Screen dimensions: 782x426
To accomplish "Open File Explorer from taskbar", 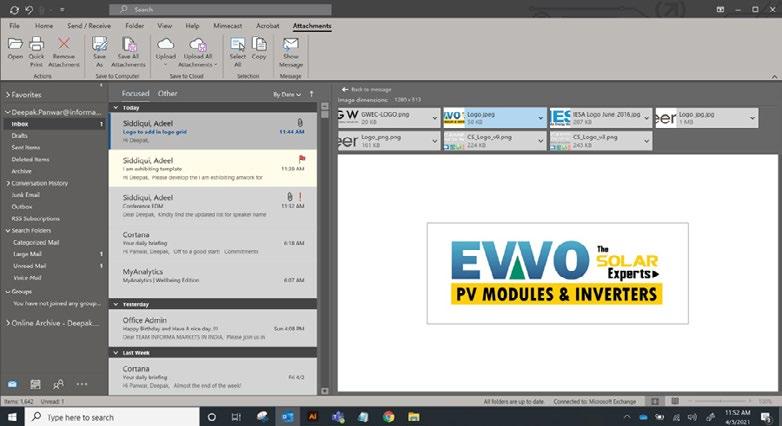I will pyautogui.click(x=413, y=417).
